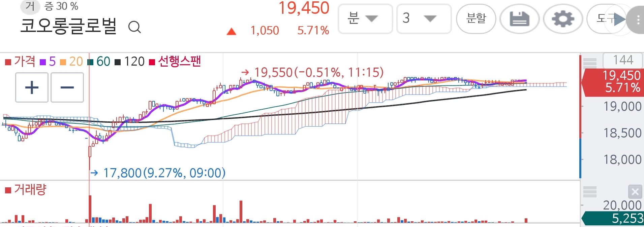Open volume panel drag handle menu
644x227 pixels.
[x=590, y=191]
